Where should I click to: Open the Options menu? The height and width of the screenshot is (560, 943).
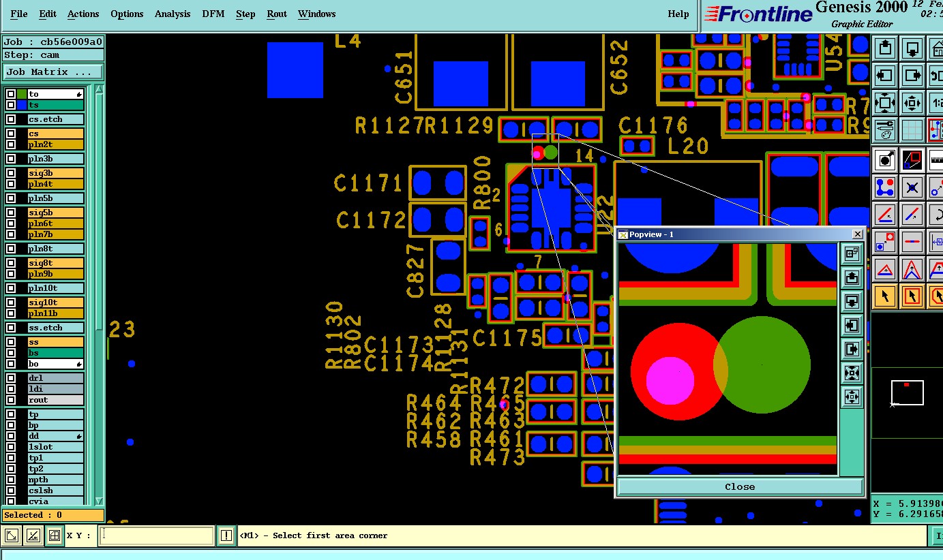tap(127, 14)
